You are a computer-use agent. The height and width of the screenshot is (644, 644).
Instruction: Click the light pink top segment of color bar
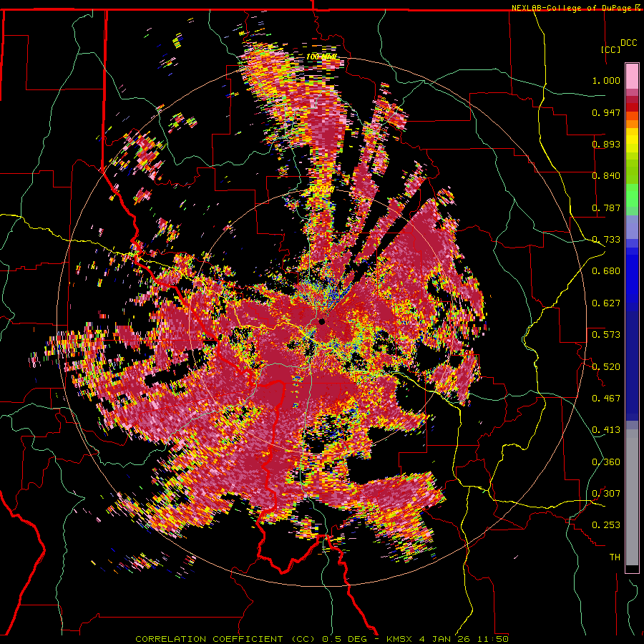[632, 76]
